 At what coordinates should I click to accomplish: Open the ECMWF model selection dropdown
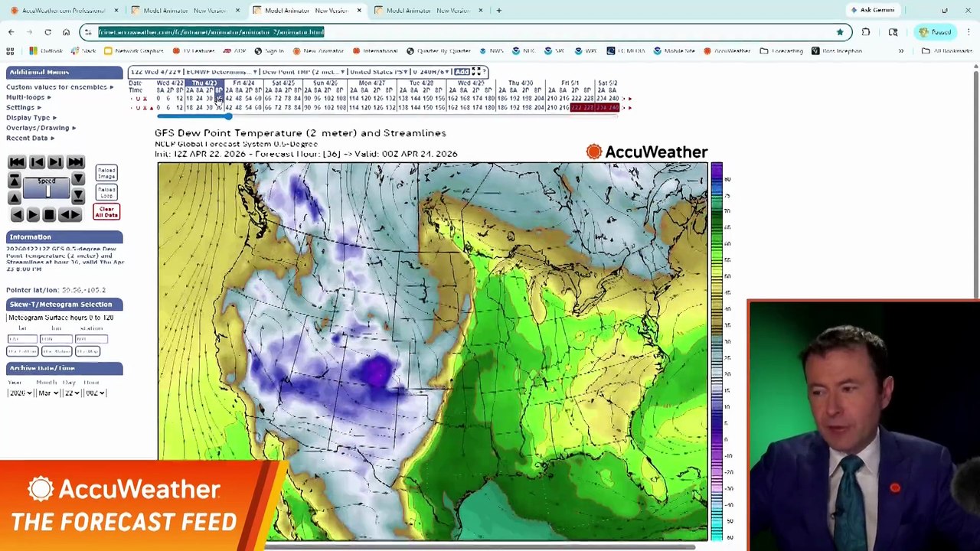(x=221, y=72)
